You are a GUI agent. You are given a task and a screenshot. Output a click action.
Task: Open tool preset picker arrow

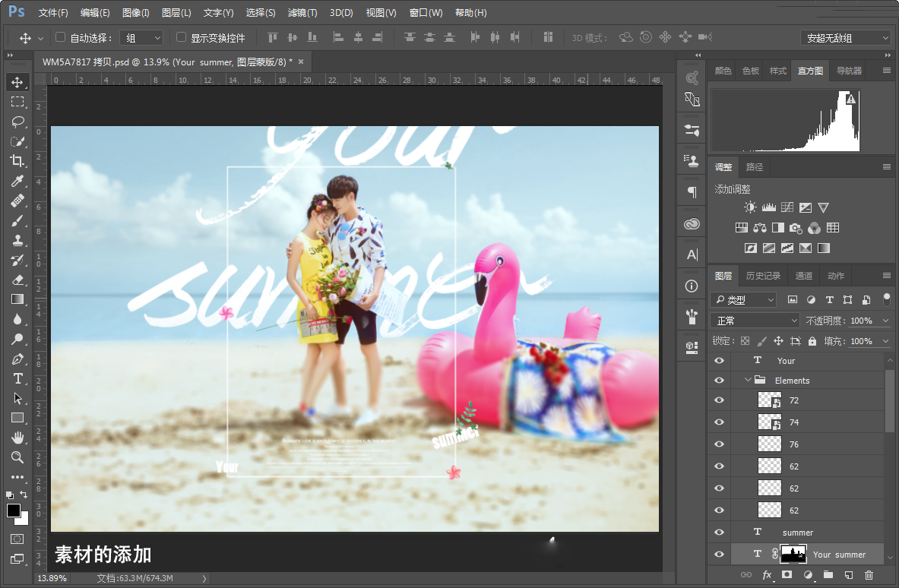pos(40,39)
